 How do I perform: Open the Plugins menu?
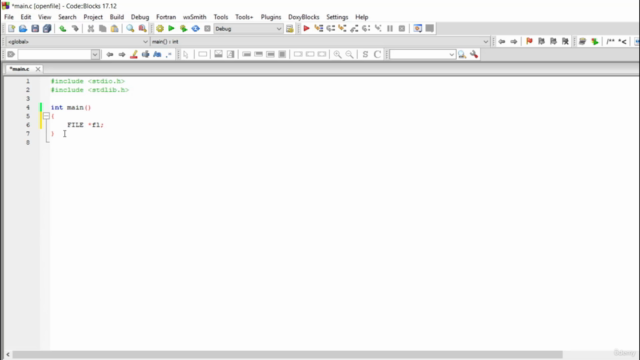(x=271, y=17)
